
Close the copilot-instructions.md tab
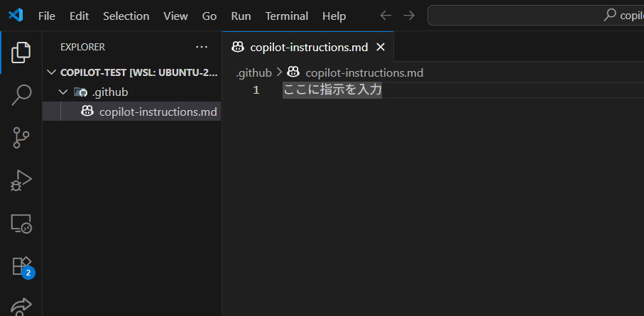381,48
